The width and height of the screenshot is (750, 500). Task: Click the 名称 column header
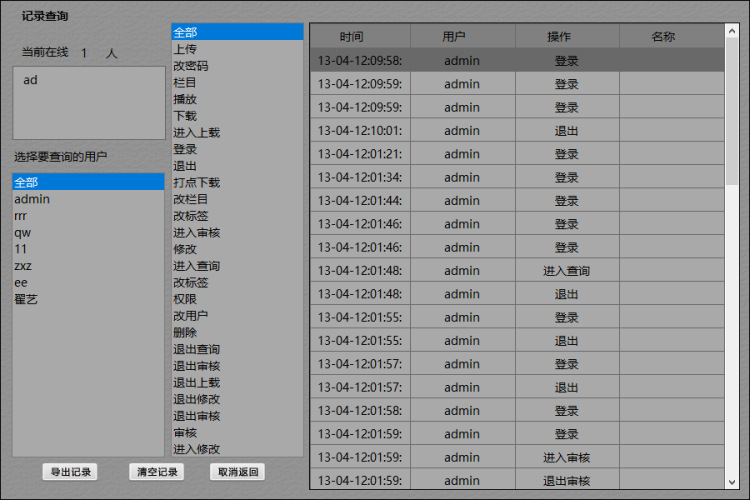[x=663, y=37]
